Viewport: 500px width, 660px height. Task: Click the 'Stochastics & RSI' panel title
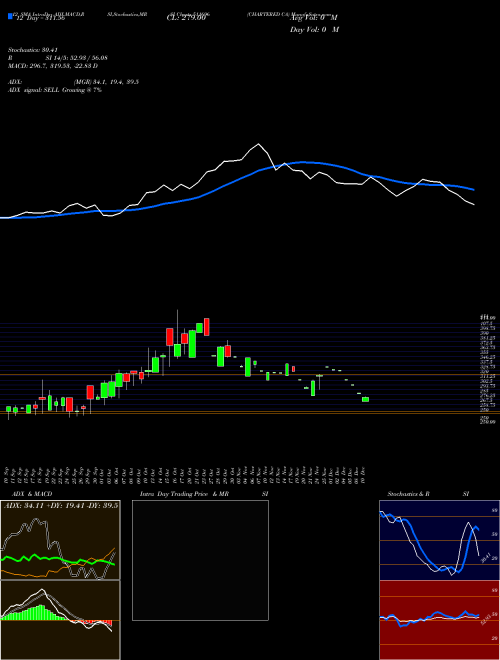pyautogui.click(x=428, y=494)
